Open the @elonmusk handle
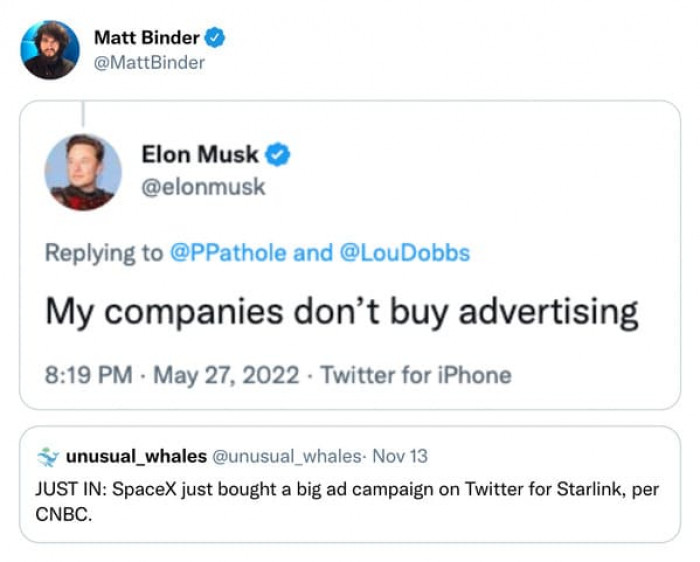This screenshot has height=562, width=700. tap(204, 186)
